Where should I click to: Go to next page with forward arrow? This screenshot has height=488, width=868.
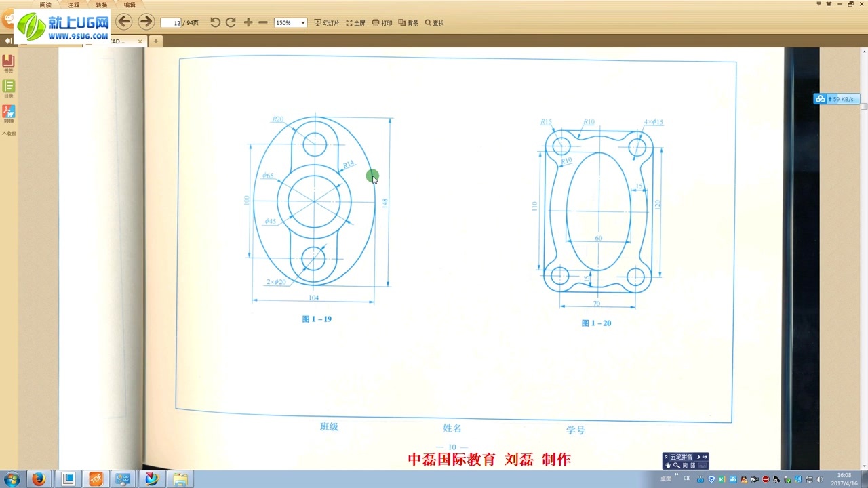146,22
